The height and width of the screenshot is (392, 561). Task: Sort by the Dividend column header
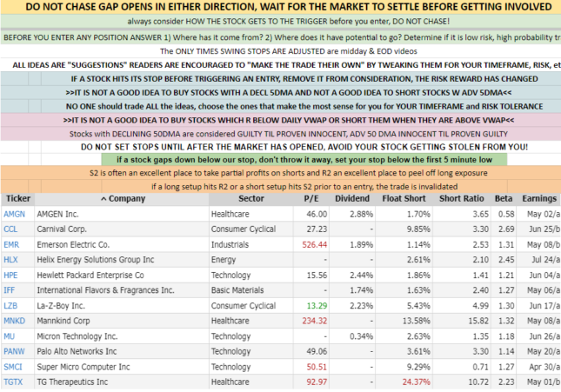[352, 199]
